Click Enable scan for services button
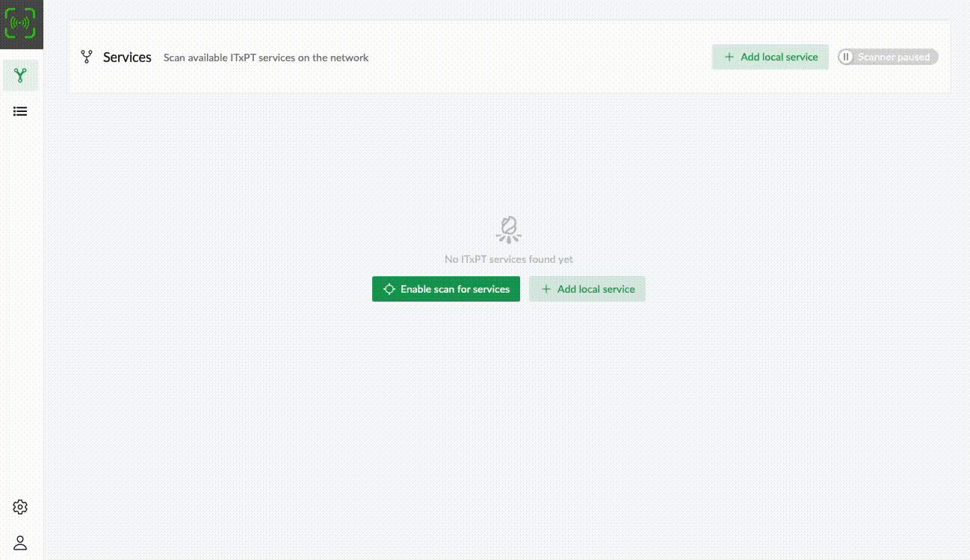The height and width of the screenshot is (560, 970). point(446,289)
